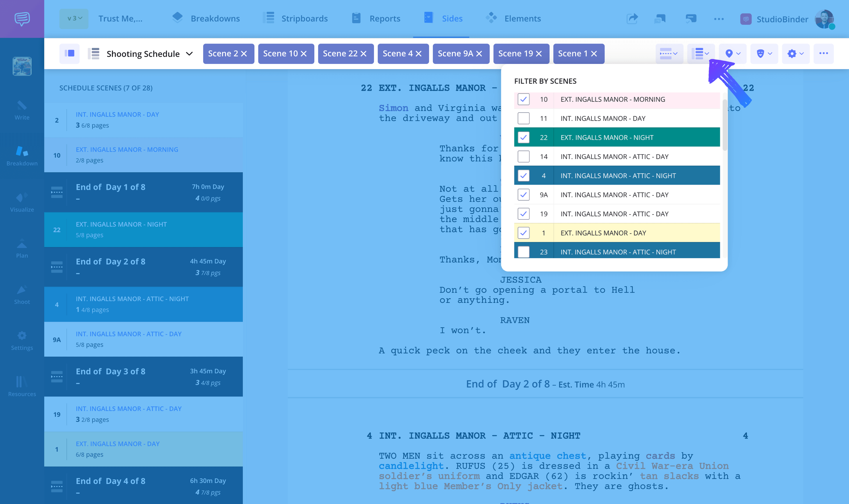Select scene 22 EXT. INGALLS MANOR - NIGHT strip
The width and height of the screenshot is (849, 504).
[143, 230]
